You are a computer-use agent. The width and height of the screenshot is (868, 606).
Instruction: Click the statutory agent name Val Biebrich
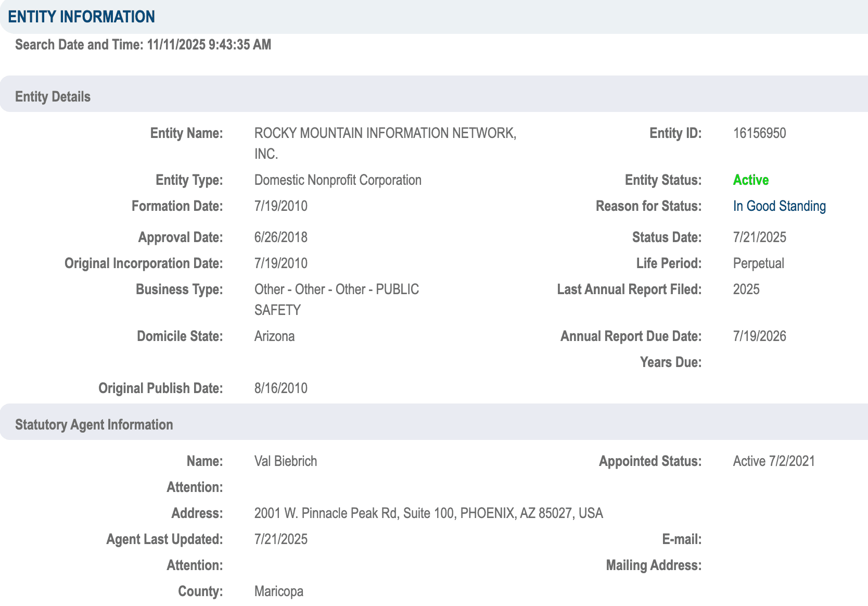(x=285, y=461)
